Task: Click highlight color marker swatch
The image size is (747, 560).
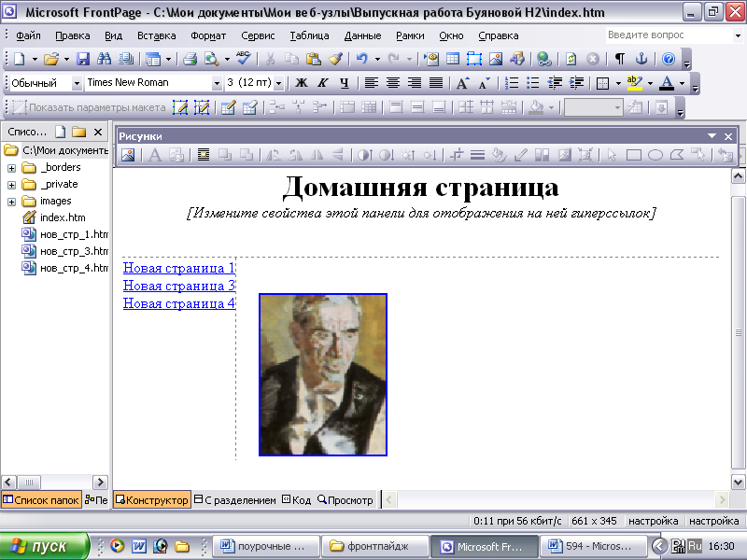Action: click(635, 83)
